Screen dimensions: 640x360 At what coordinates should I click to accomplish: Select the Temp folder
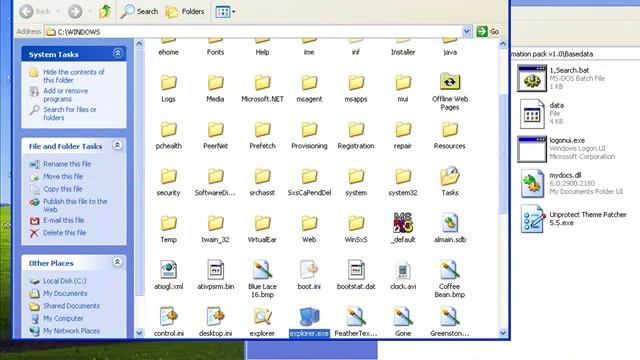[x=168, y=229]
